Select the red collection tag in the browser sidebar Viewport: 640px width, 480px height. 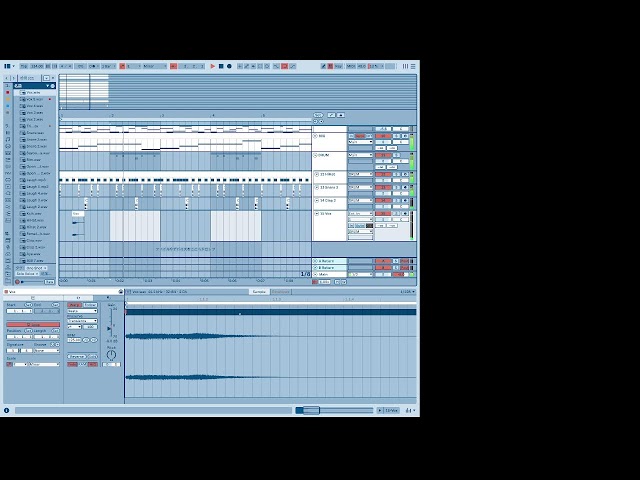[x=8, y=93]
